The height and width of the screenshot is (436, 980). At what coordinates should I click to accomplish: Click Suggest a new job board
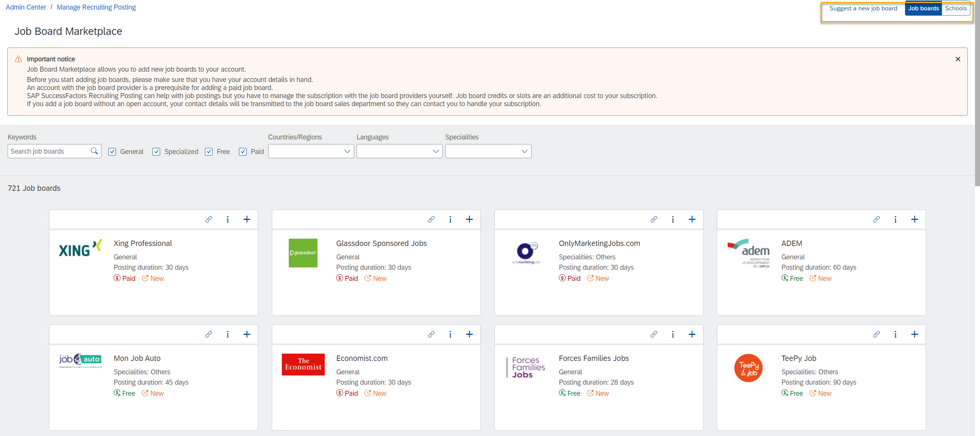[x=863, y=8]
